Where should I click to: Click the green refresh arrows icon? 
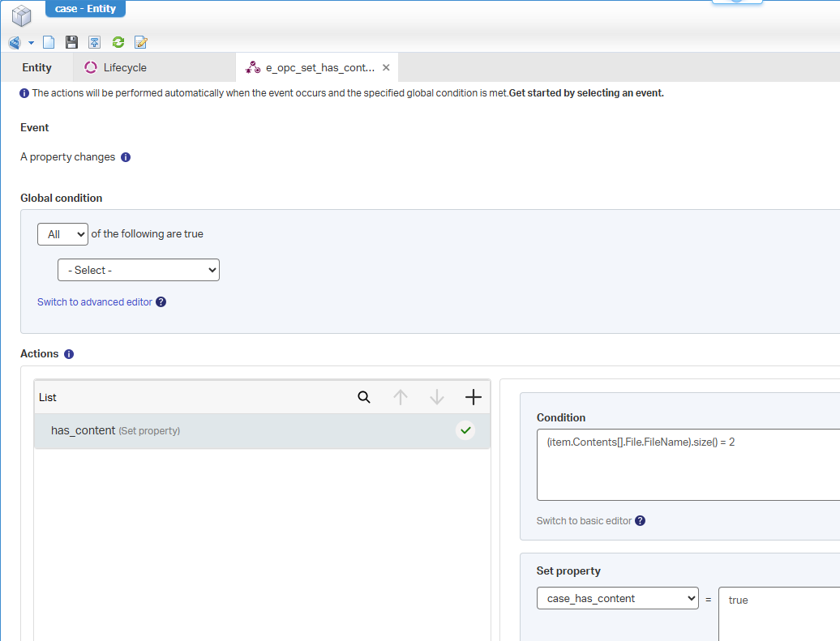click(118, 42)
